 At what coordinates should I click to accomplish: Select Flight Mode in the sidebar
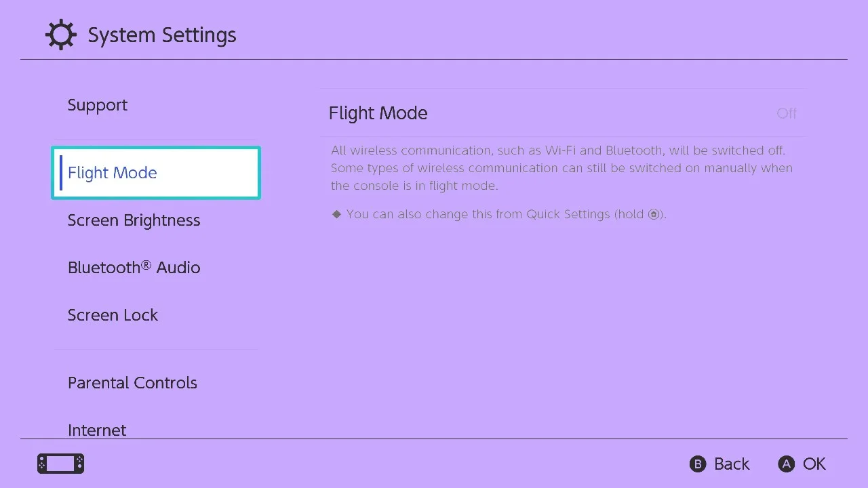156,173
